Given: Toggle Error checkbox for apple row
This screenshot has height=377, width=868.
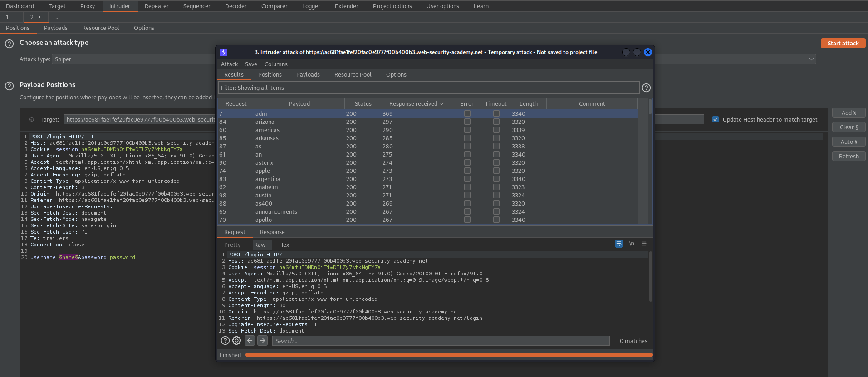Looking at the screenshot, I should click(467, 171).
